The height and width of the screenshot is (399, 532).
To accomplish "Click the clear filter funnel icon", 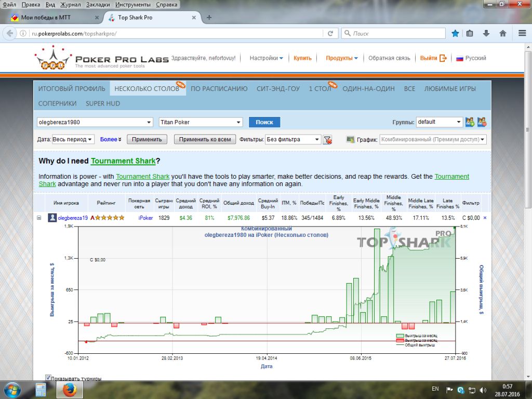I will 327,139.
